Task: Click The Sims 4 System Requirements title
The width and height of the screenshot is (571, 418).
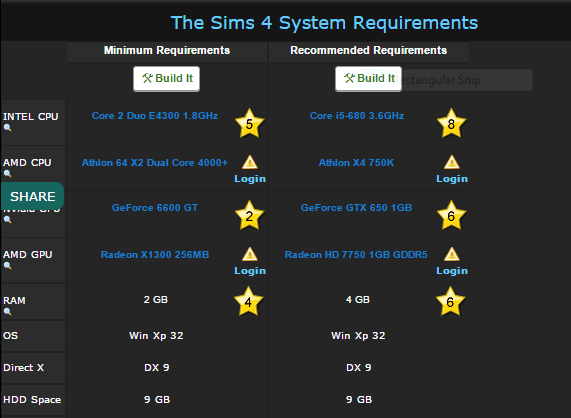Action: click(x=324, y=23)
